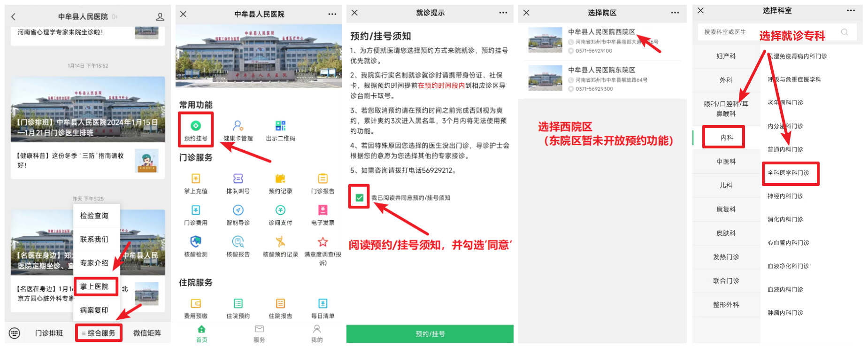Select the 排队叫号 queue icon
Image resolution: width=868 pixels, height=348 pixels.
click(238, 178)
